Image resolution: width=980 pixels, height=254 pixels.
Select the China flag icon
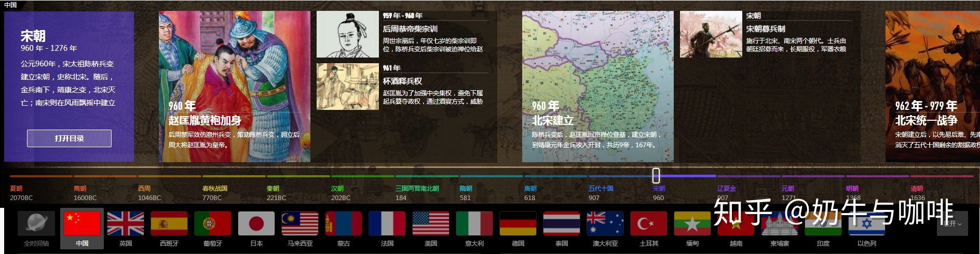pos(81,224)
